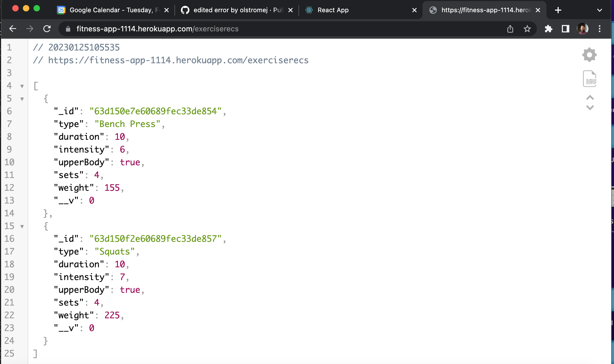614x364 pixels.
Task: Open a new browser tab
Action: point(558,10)
